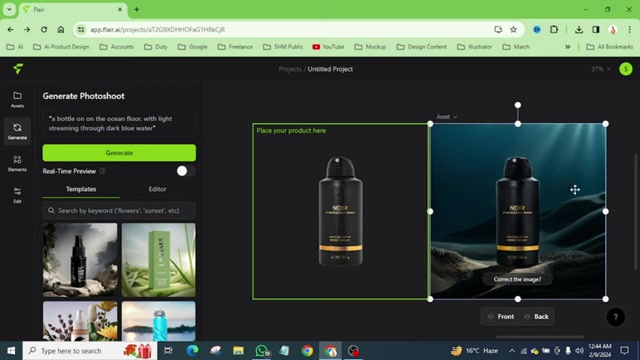Screen dimensions: 640x360
Task: Open a new browser tab
Action: point(137,9)
